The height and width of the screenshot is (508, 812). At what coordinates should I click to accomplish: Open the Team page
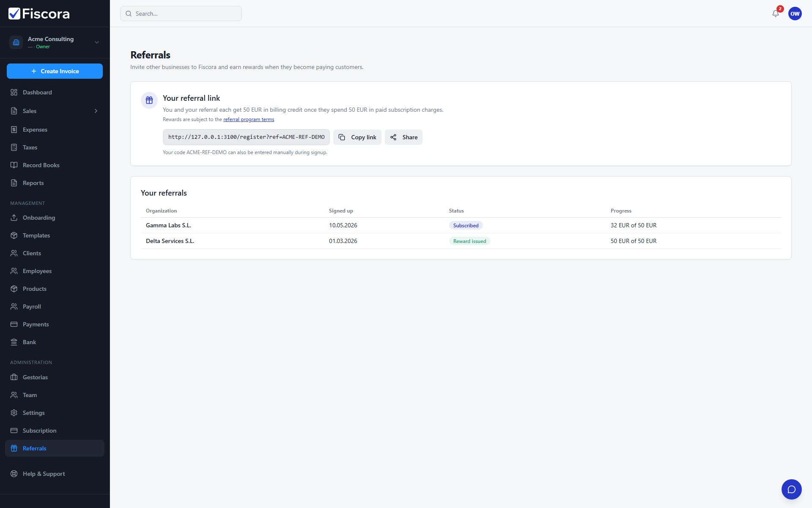pos(55,395)
